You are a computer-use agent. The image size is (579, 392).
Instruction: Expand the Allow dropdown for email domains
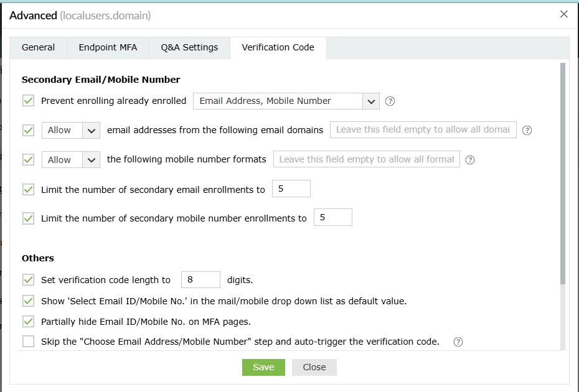click(x=70, y=130)
